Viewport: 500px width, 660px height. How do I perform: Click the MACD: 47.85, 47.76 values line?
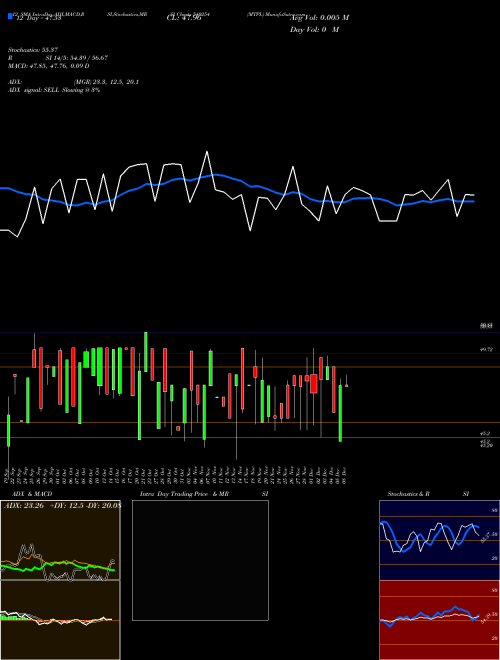[48, 66]
